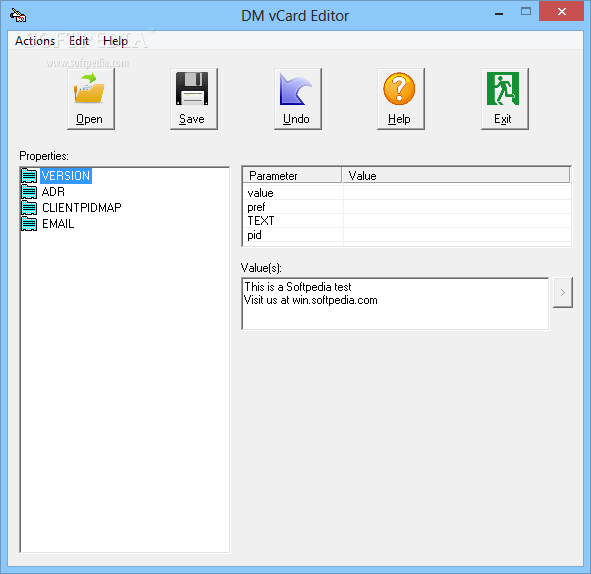
Task: Select the 'pref' parameter row
Action: tap(407, 207)
